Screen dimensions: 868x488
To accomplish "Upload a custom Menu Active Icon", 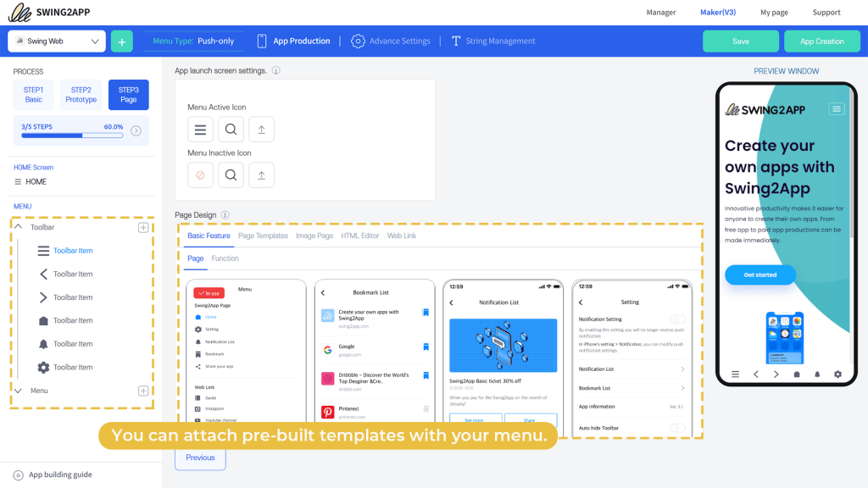I will coord(261,130).
